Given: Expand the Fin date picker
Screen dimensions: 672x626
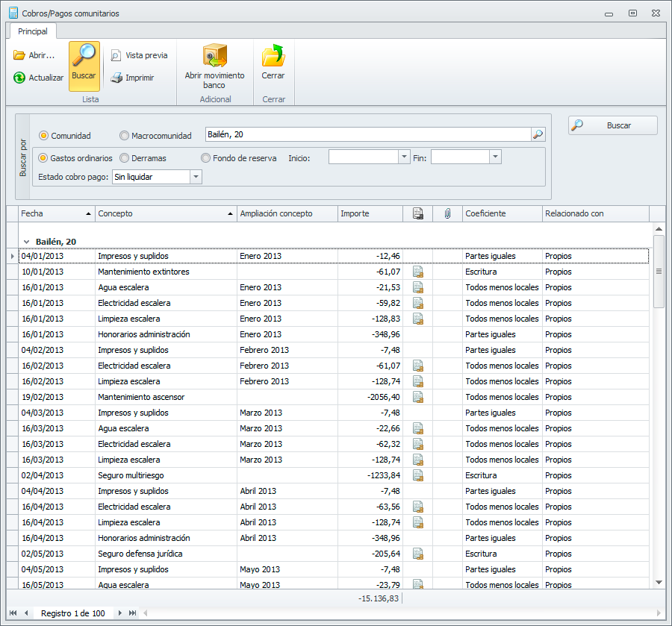Looking at the screenshot, I should point(495,157).
